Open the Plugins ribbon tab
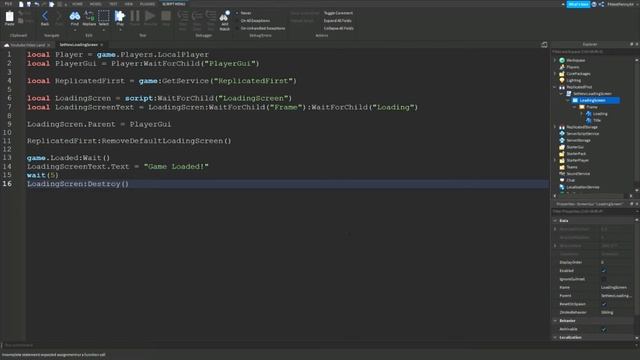This screenshot has width=640, height=360. click(147, 4)
